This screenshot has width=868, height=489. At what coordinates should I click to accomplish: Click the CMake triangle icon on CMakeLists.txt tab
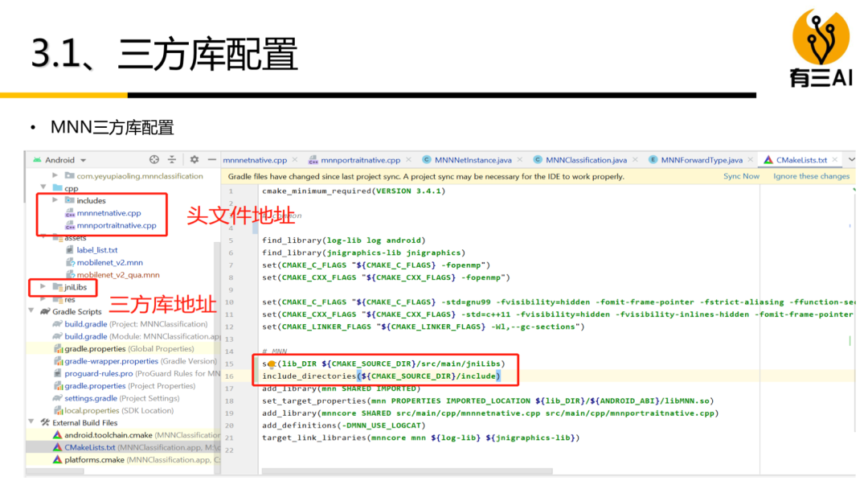(768, 160)
